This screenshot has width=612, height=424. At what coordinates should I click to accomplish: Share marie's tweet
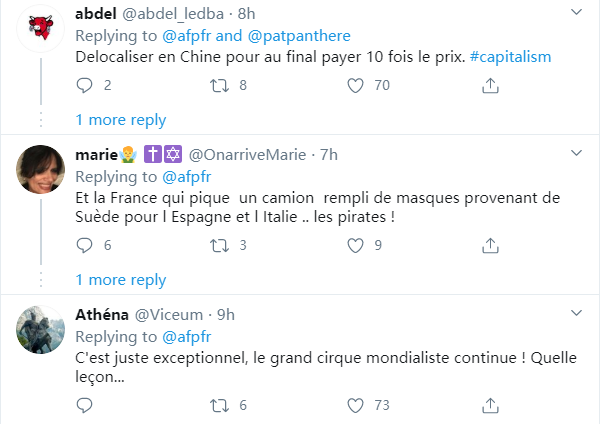490,246
